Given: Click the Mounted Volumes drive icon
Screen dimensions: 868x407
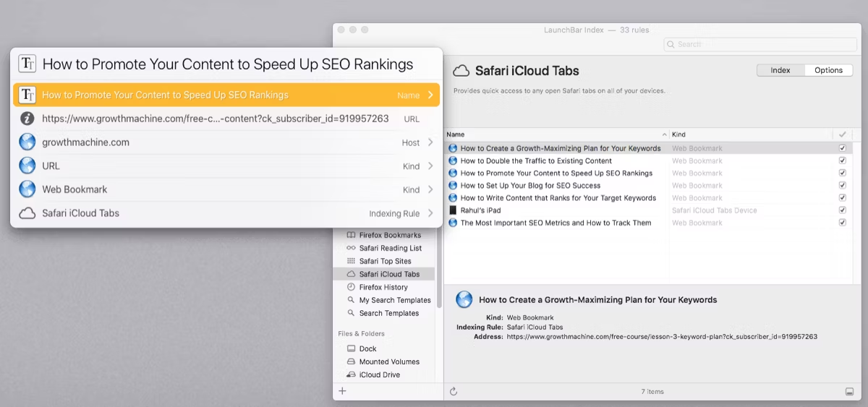Looking at the screenshot, I should pyautogui.click(x=352, y=361).
